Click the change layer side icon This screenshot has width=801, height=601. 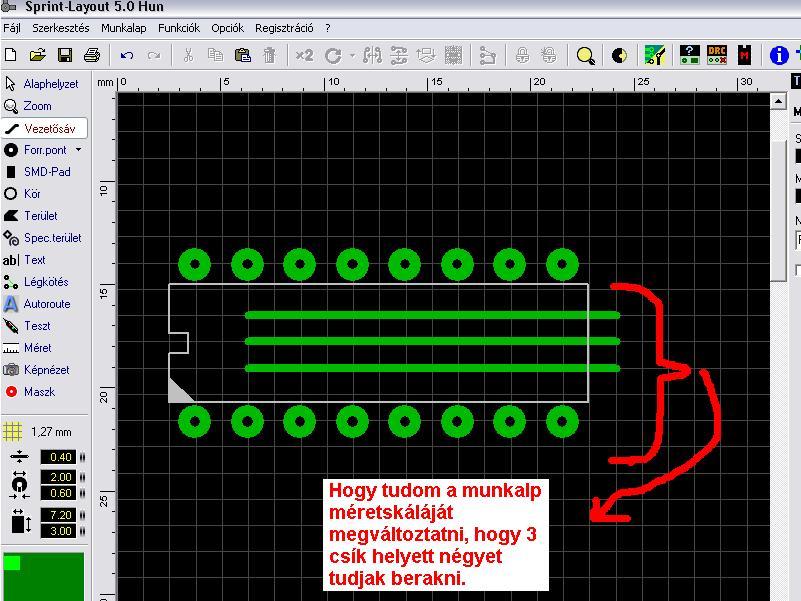[x=426, y=55]
